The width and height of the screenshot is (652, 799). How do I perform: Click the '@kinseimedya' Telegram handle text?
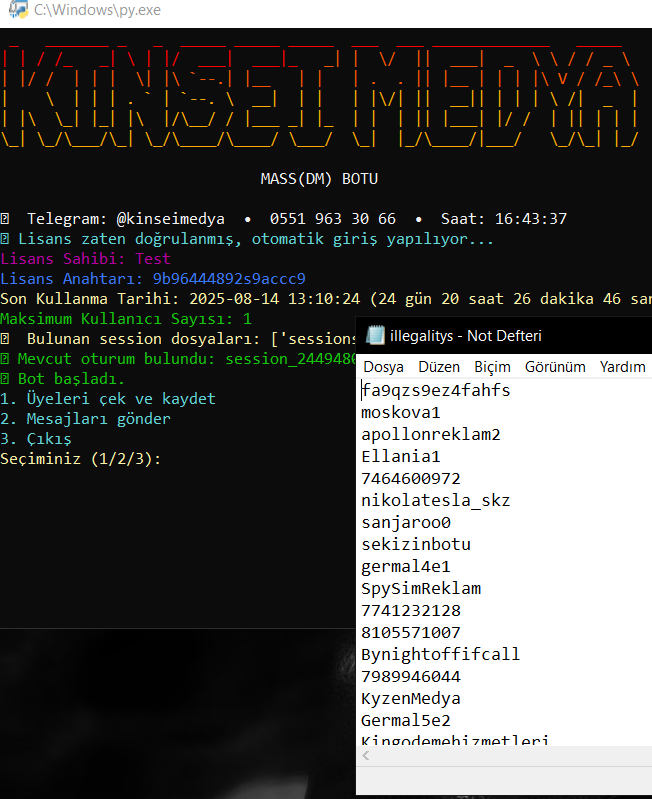pyautogui.click(x=170, y=219)
